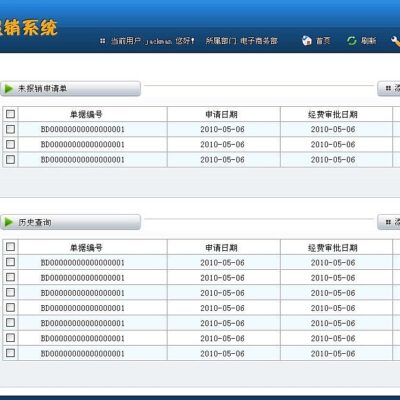Click document number in first 历史查询 row
The width and height of the screenshot is (400, 400).
click(x=83, y=263)
